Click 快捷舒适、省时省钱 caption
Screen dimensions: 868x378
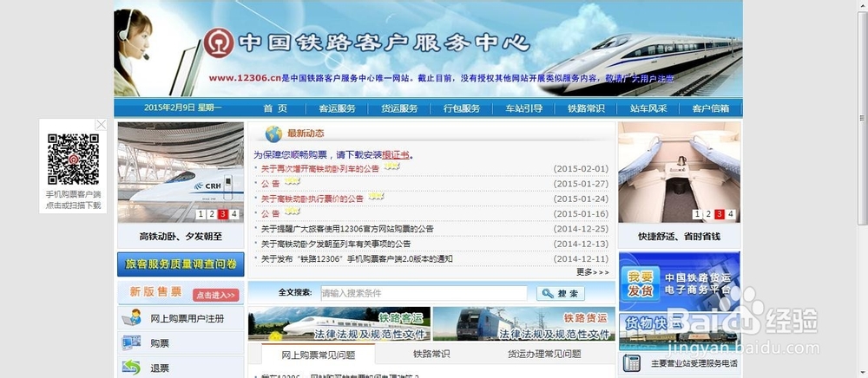tap(680, 237)
